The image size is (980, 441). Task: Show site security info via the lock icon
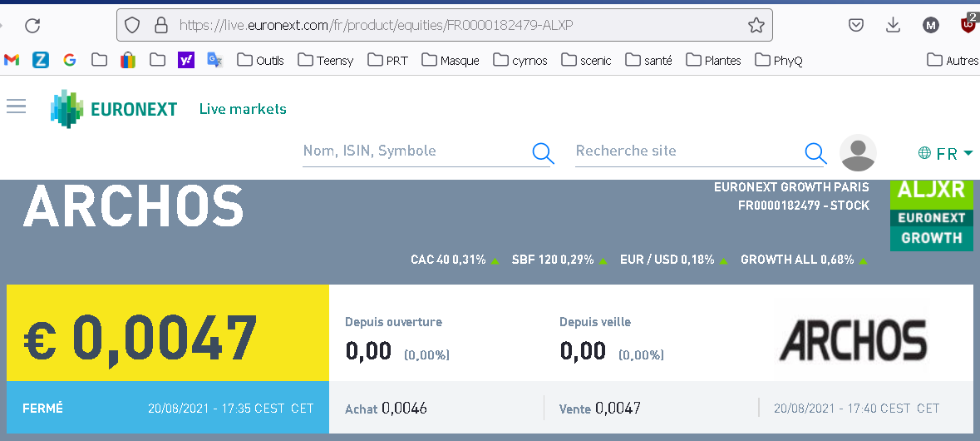coord(161,26)
